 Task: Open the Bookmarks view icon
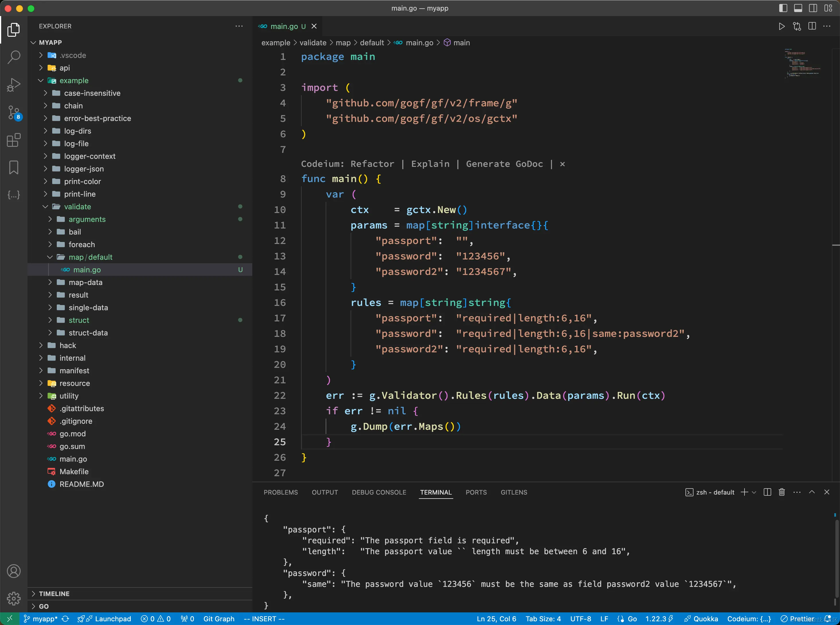[13, 168]
